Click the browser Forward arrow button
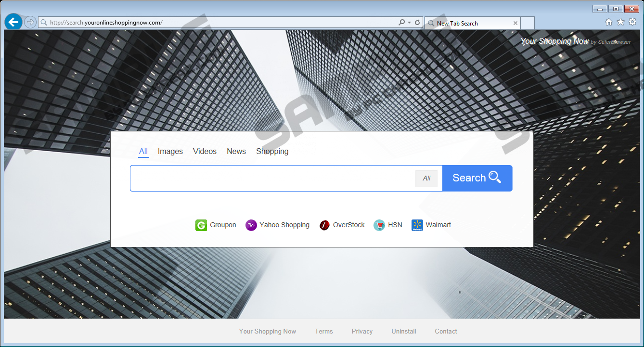Viewport: 644px width, 347px height. point(30,22)
